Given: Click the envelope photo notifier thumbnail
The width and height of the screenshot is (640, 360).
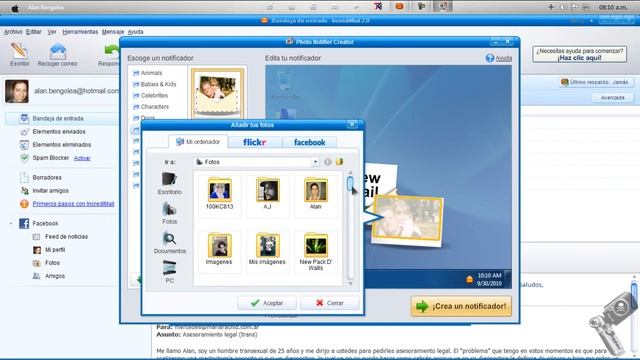Looking at the screenshot, I should (x=218, y=93).
